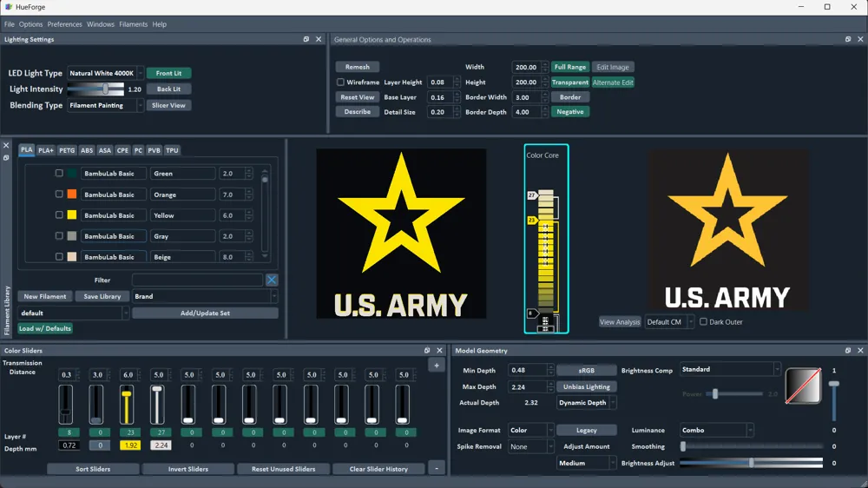Float the Filament Library side panel
The width and height of the screenshot is (868, 488).
click(x=6, y=158)
